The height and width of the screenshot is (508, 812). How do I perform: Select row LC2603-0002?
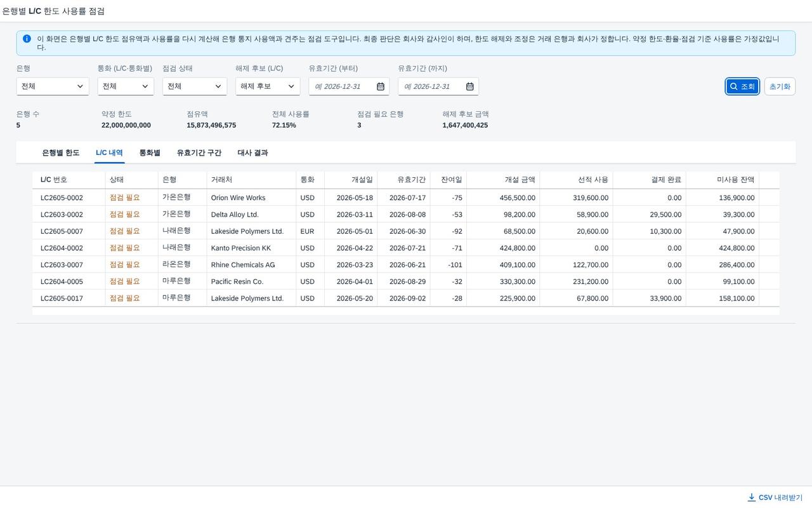(406, 215)
